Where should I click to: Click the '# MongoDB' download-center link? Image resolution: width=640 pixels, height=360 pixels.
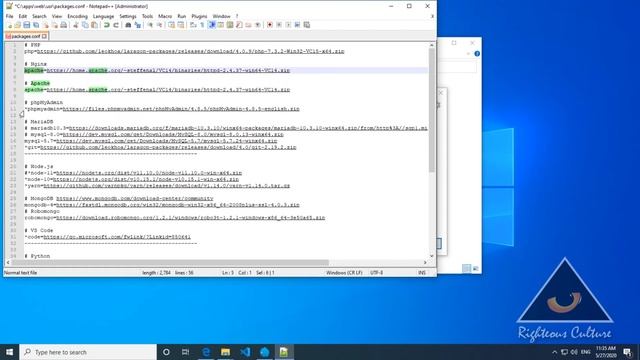point(135,198)
